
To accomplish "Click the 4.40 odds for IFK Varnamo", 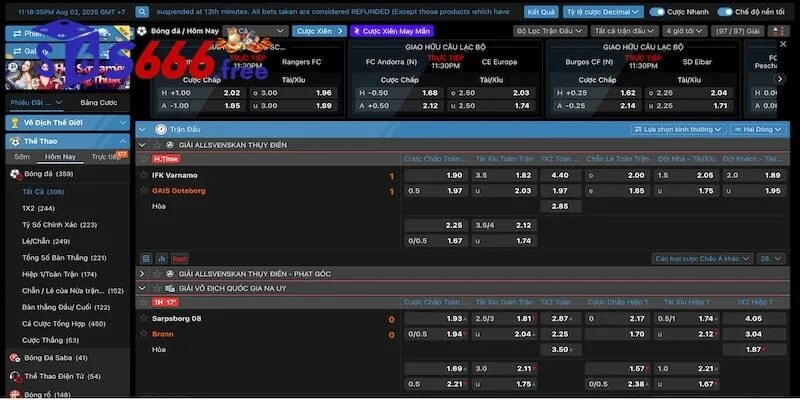I will 560,175.
